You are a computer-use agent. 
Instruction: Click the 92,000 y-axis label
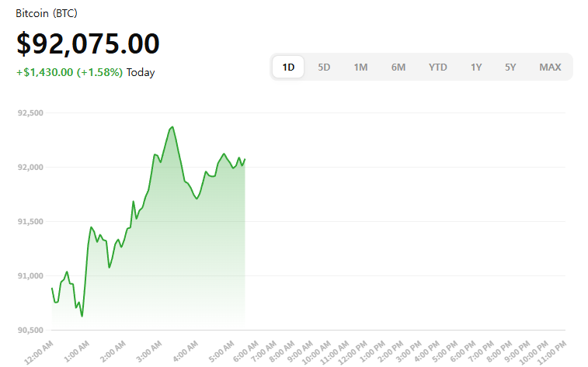[x=30, y=168]
